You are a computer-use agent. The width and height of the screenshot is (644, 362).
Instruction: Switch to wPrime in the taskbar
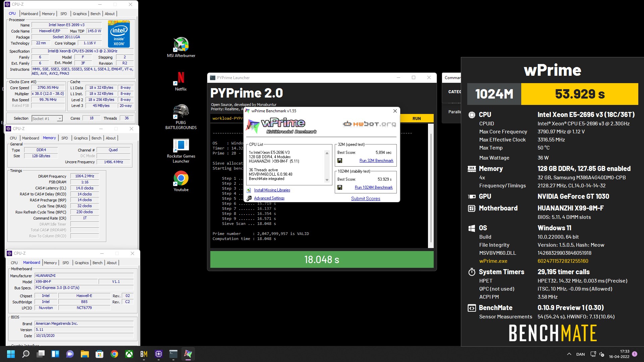(x=188, y=354)
